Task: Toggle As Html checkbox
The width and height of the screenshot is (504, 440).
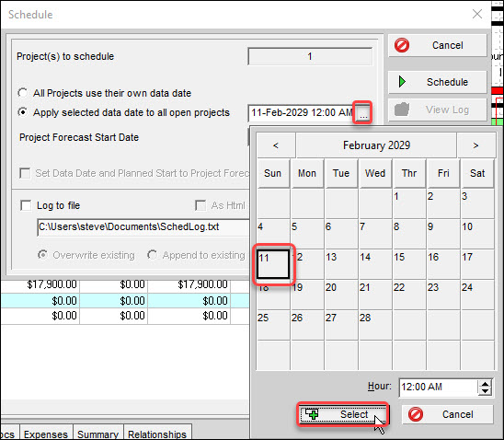Action: click(x=200, y=205)
